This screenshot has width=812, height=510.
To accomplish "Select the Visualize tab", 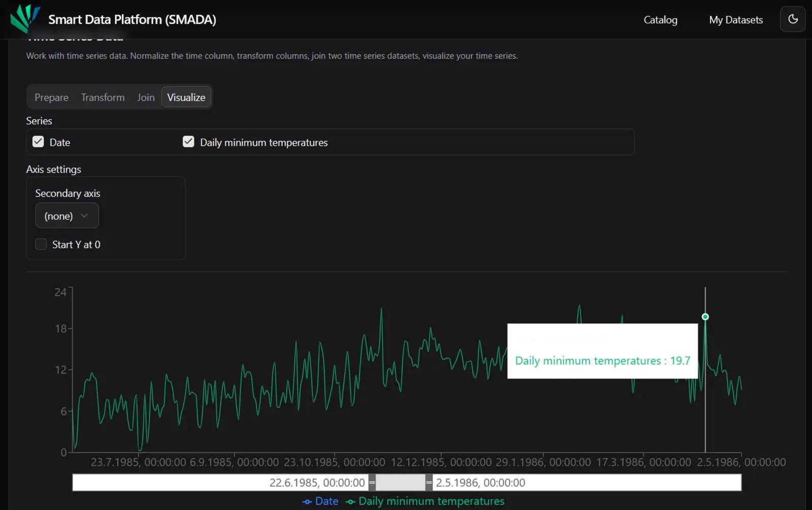I will point(186,98).
